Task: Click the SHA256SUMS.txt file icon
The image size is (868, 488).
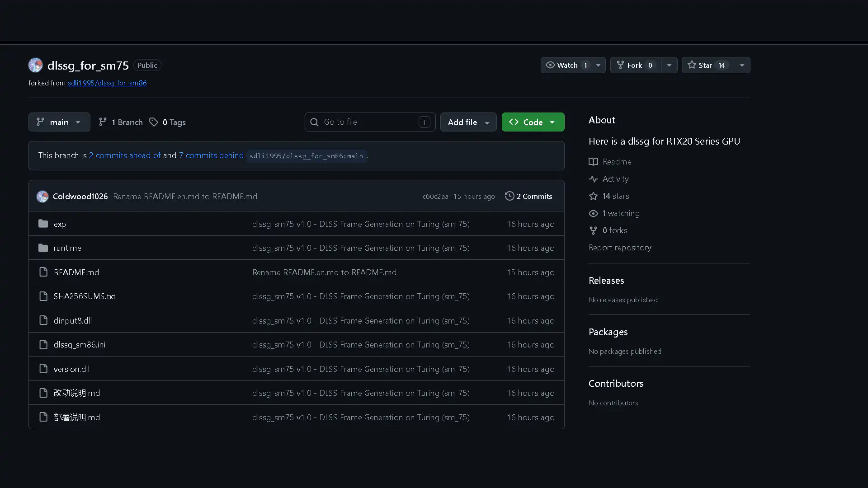Action: [43, 296]
